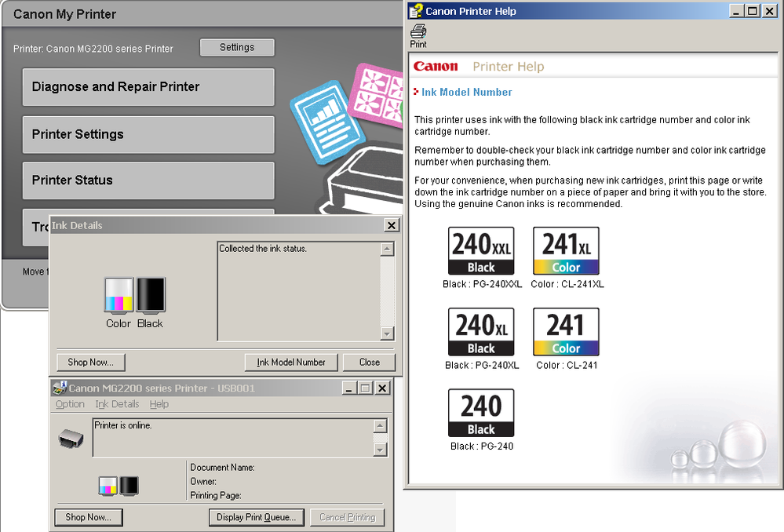
Task: Click the Ink Model Number heading link
Action: click(466, 92)
